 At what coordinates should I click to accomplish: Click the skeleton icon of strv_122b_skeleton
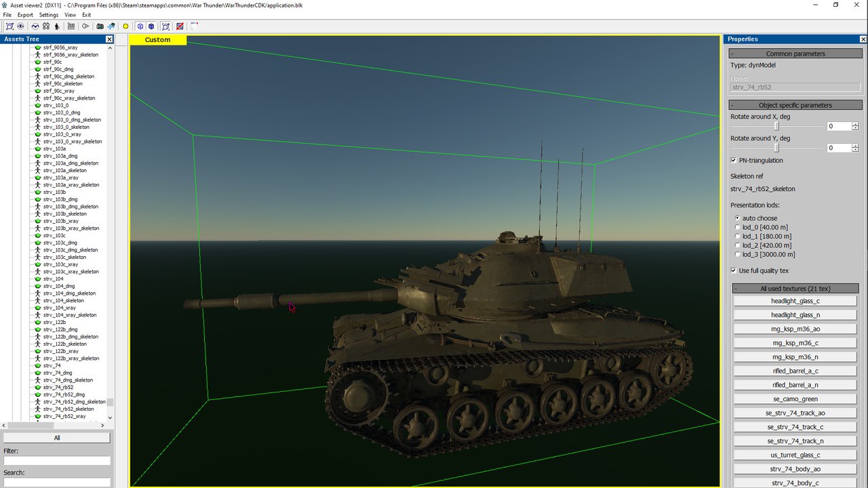[38, 344]
